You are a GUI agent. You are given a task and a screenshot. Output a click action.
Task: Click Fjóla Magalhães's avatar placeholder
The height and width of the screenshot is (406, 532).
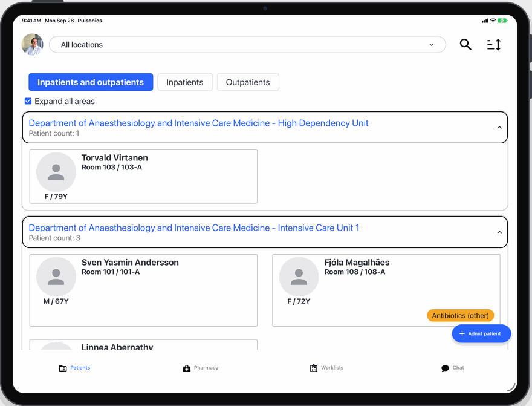pos(299,277)
